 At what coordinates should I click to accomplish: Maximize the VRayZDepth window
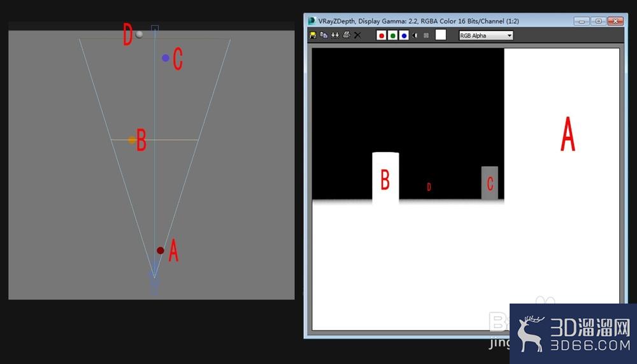[598, 21]
